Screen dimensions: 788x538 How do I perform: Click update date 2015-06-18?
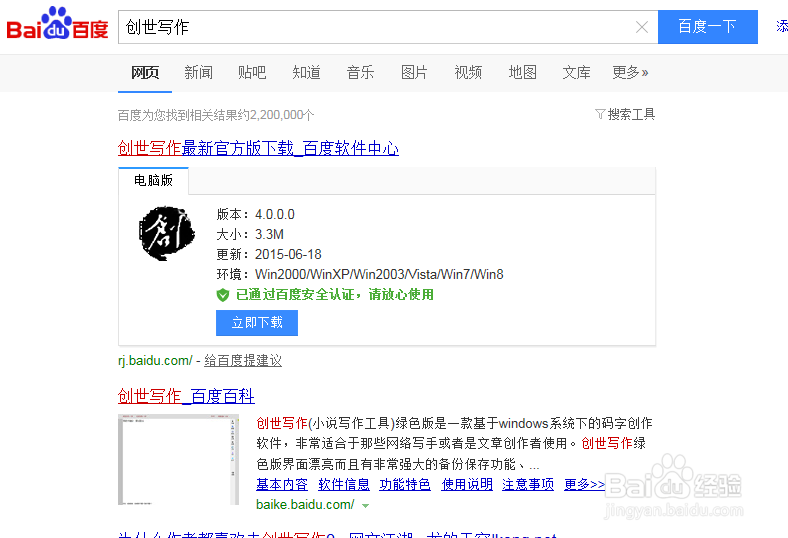tap(288, 255)
